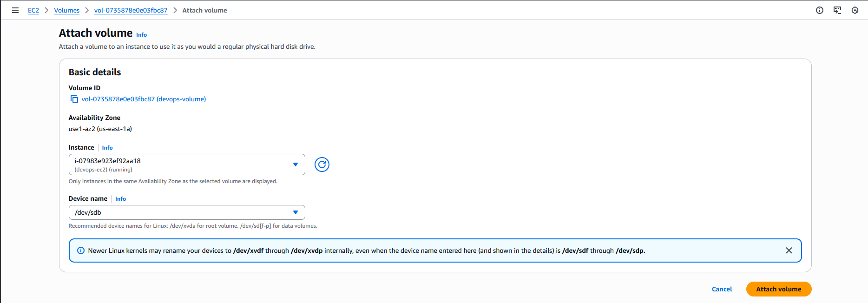Go to Volumes breadcrumb
Image resolution: width=868 pixels, height=303 pixels.
click(67, 10)
